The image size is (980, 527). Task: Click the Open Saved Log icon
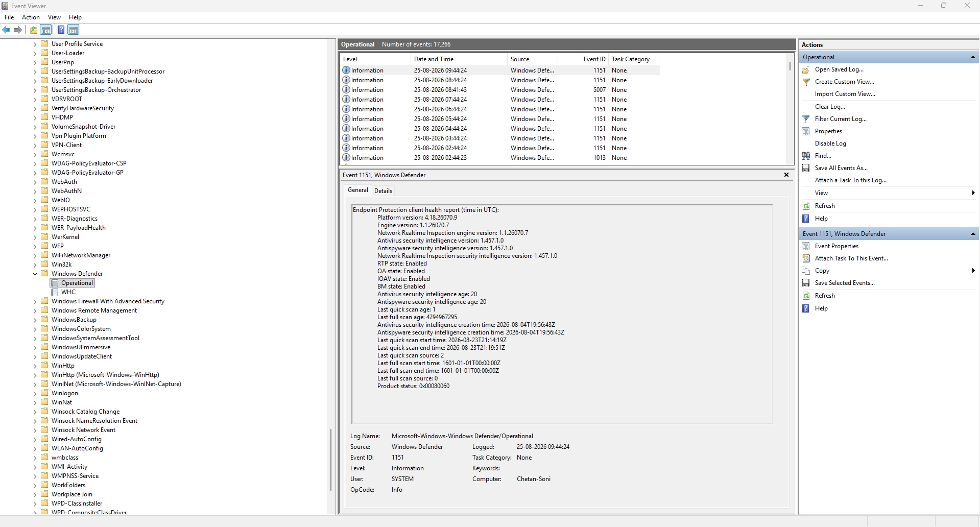point(806,69)
